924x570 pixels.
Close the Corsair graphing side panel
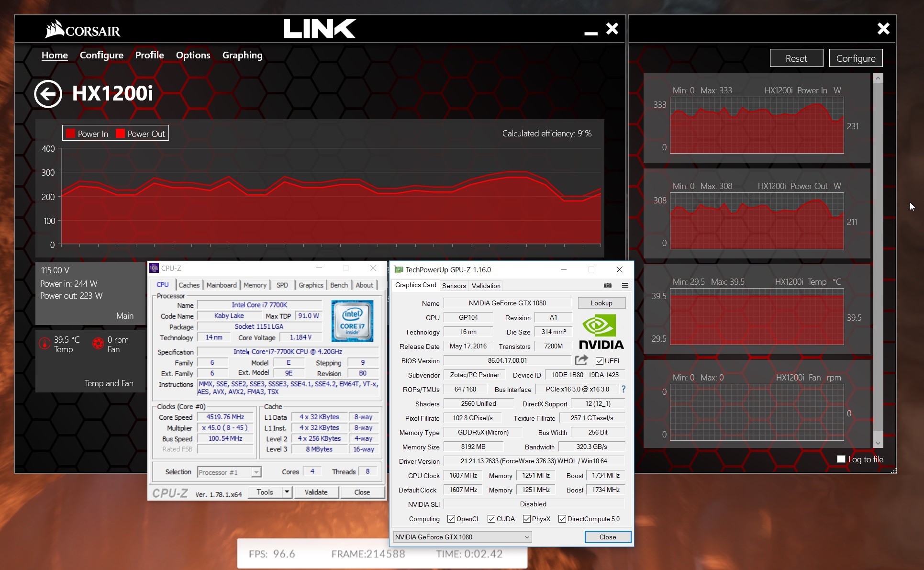[883, 29]
